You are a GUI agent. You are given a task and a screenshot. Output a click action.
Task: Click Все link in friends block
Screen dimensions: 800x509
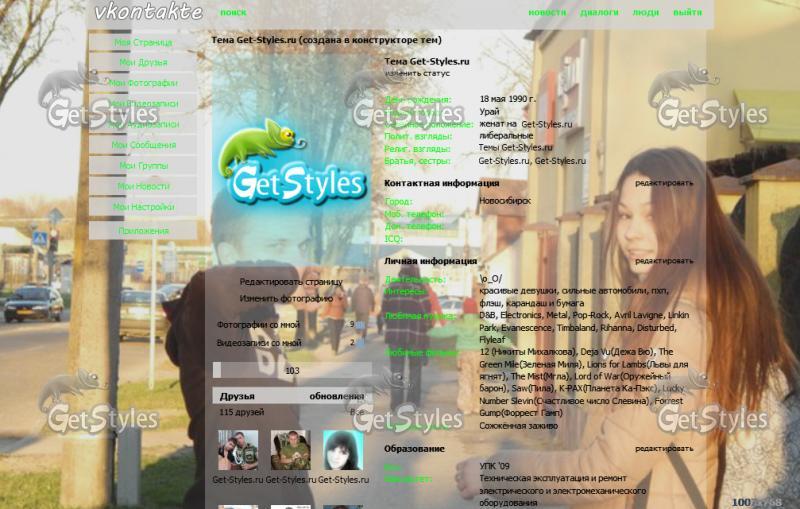click(357, 412)
